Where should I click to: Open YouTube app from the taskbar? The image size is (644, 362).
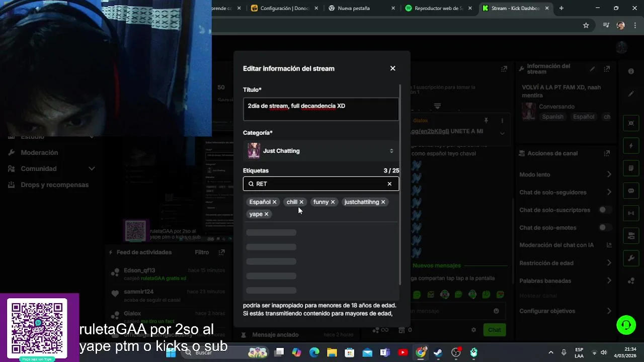coord(403,352)
